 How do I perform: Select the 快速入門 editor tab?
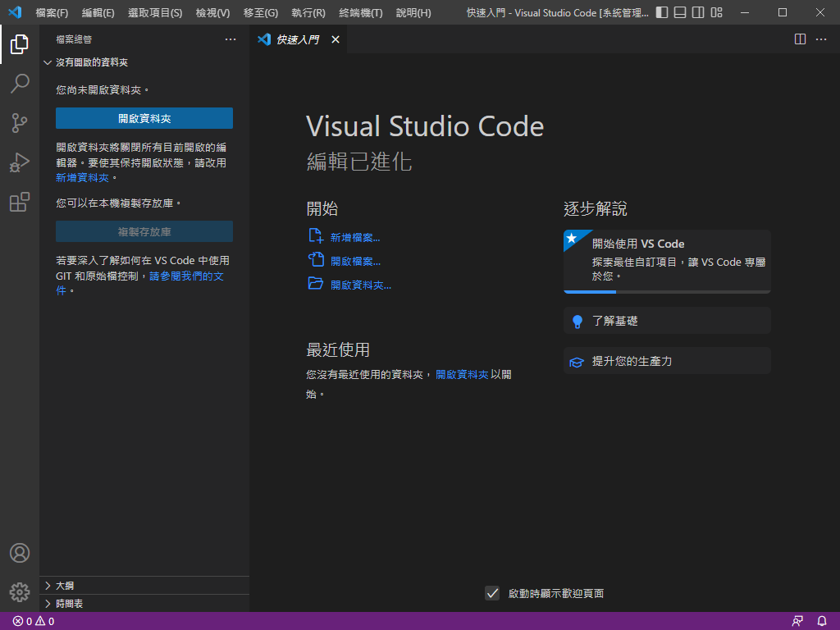click(298, 39)
